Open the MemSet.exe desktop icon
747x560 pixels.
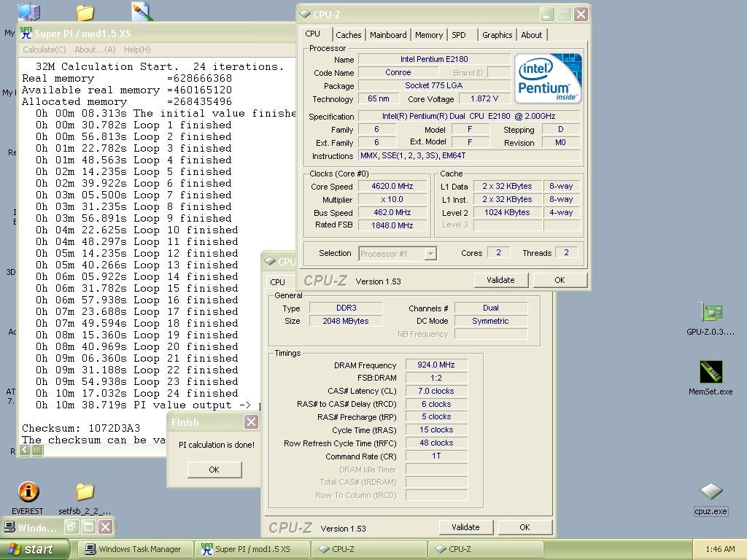[x=711, y=372]
